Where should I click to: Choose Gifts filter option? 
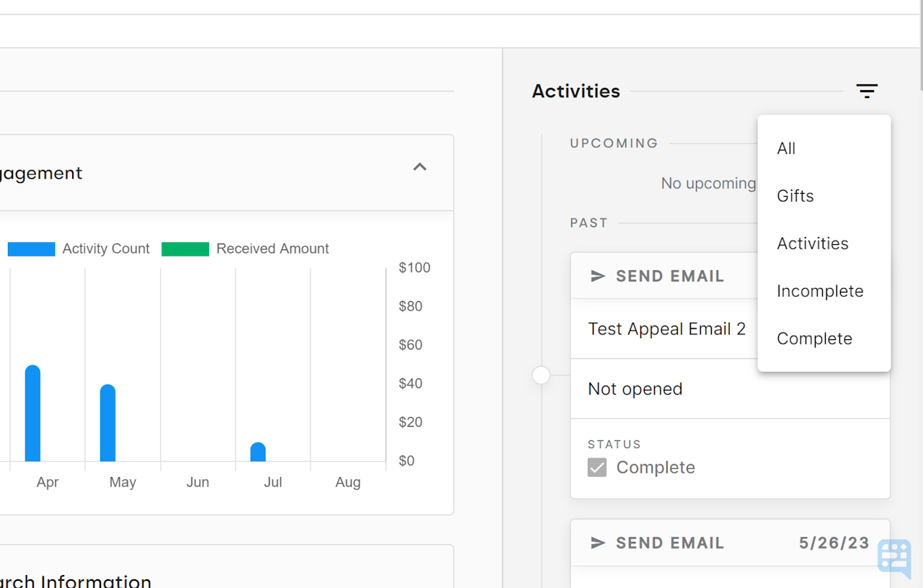(x=795, y=196)
